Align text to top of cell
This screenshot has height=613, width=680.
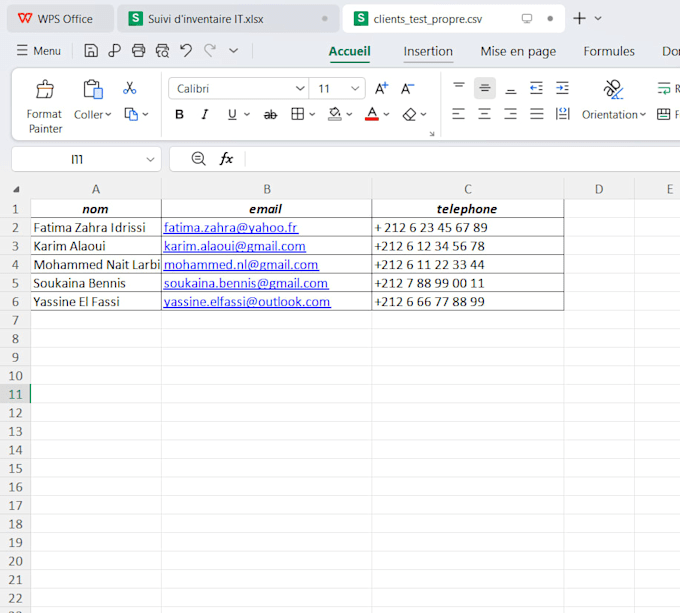[459, 88]
